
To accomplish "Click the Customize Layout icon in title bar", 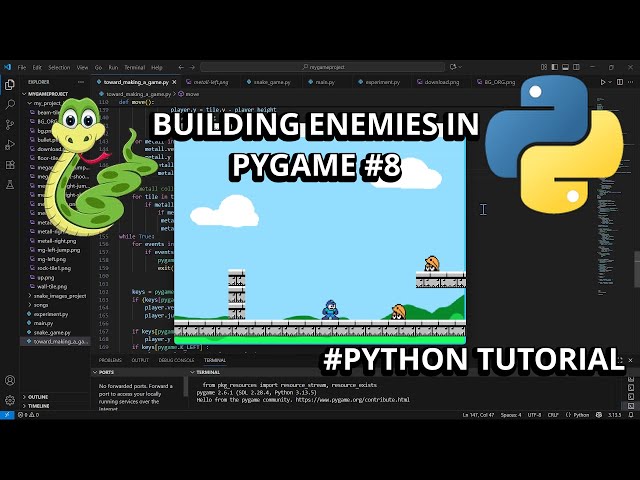I will [544, 67].
